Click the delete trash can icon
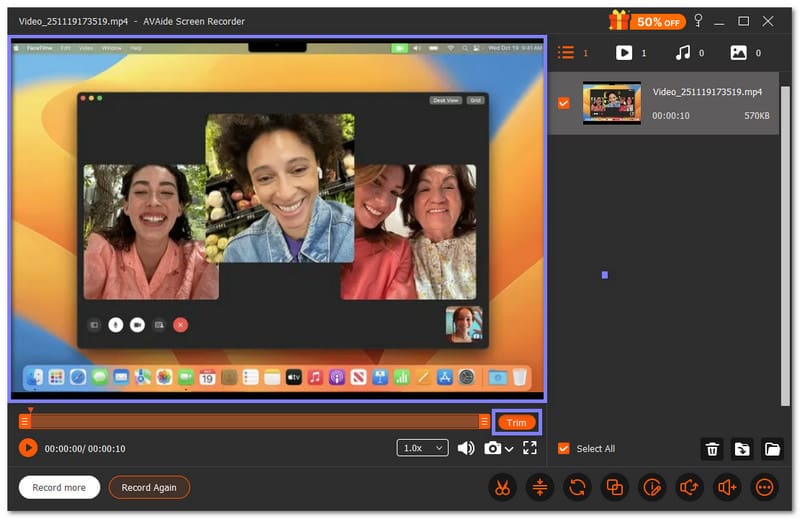This screenshot has width=800, height=519. point(712,449)
